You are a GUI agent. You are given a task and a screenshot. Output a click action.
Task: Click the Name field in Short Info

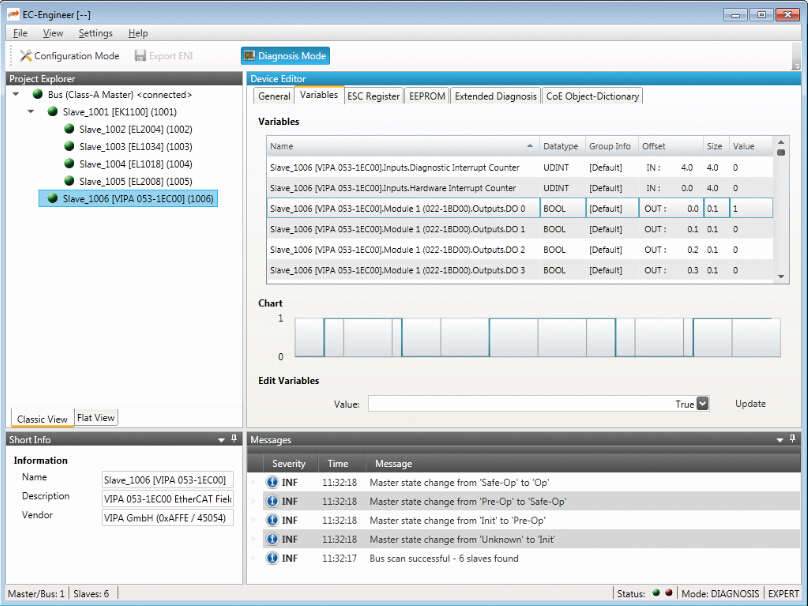(167, 480)
